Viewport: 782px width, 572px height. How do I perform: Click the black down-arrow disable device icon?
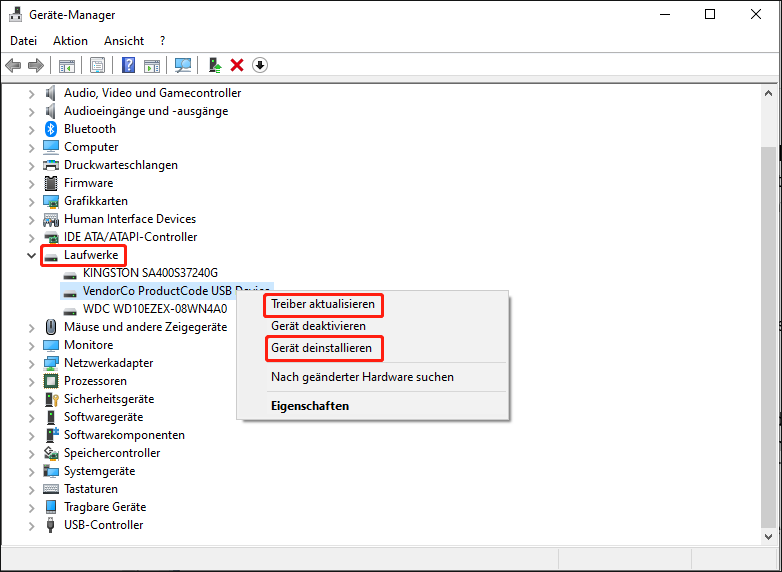[x=260, y=65]
